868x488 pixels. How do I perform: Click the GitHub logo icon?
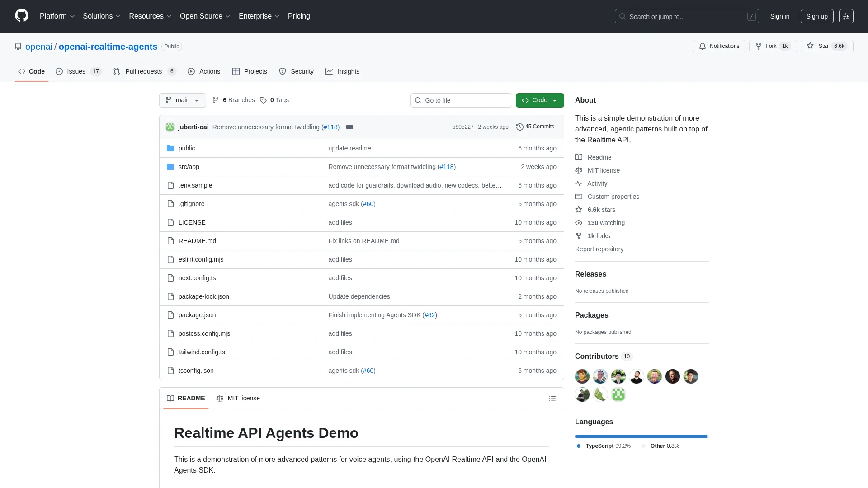coord(22,16)
